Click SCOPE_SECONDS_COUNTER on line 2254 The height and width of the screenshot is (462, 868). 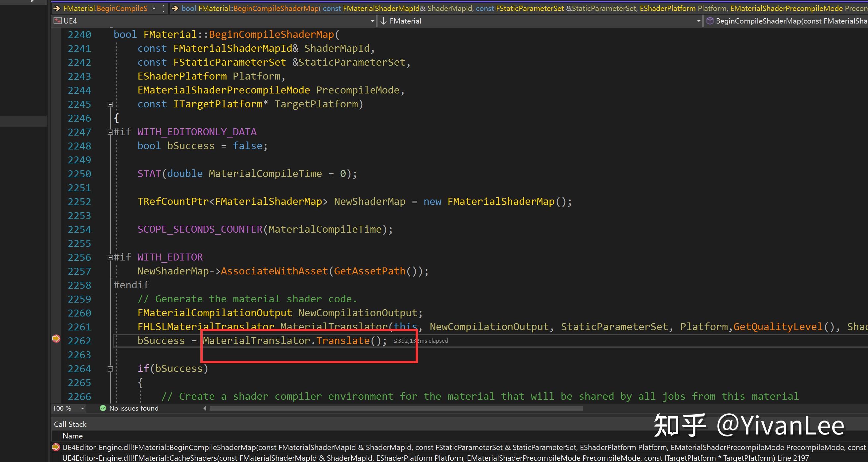[200, 229]
